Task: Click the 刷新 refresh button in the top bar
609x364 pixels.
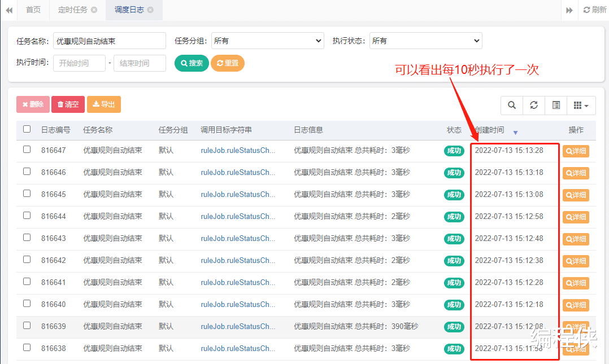Action: [x=595, y=10]
